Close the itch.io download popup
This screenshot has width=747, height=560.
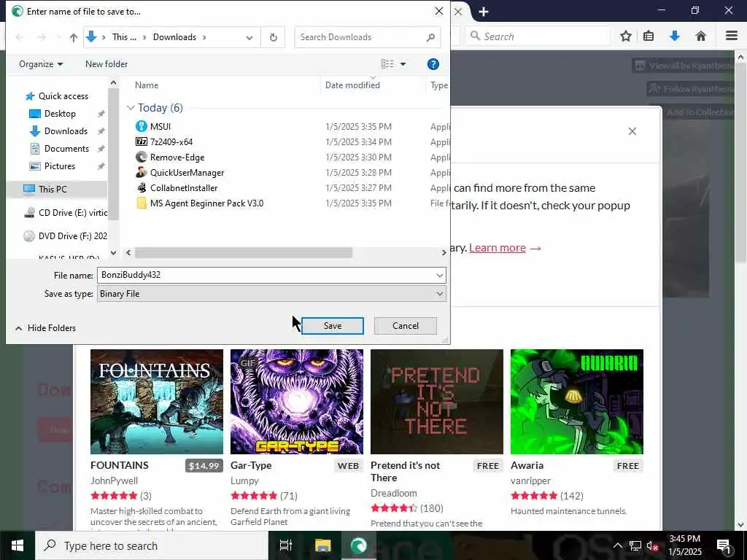pyautogui.click(x=632, y=131)
